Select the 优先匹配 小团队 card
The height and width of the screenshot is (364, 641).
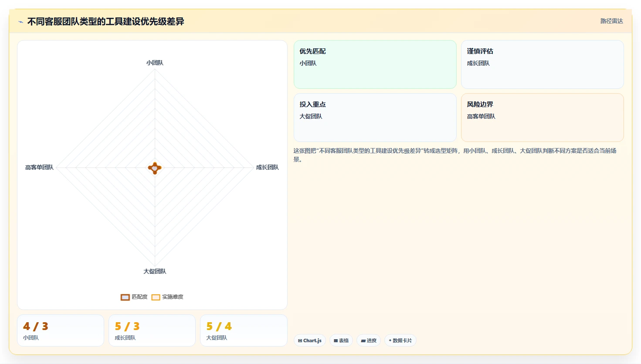(x=375, y=64)
